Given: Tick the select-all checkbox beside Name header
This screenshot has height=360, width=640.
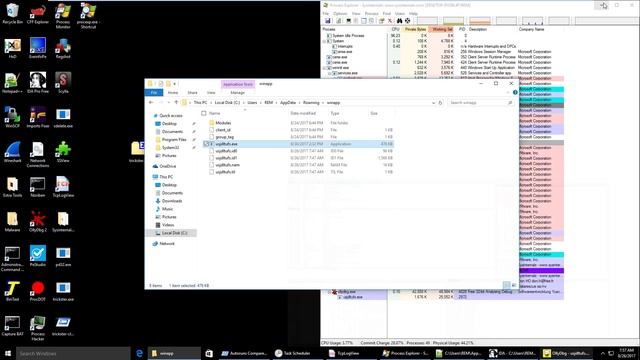Looking at the screenshot, I should click(x=204, y=113).
